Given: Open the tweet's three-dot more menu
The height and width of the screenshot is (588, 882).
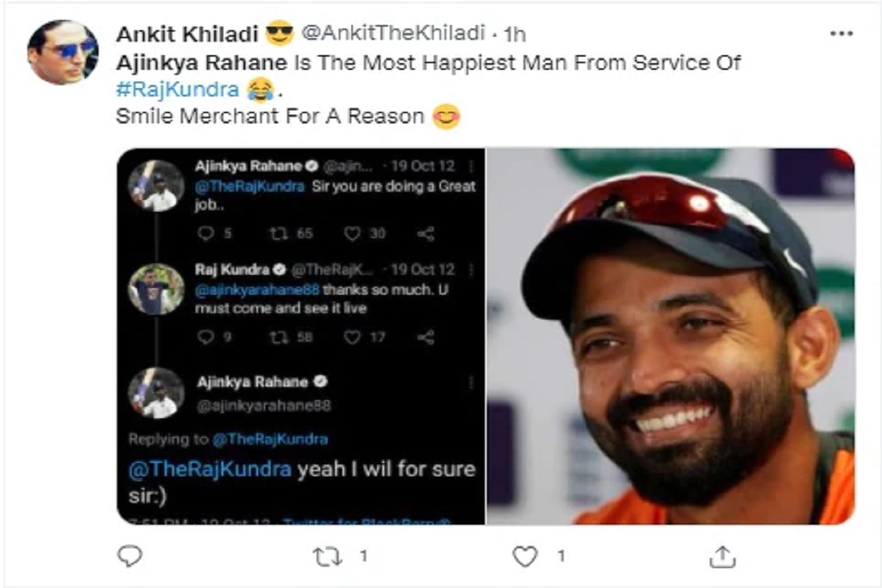Looking at the screenshot, I should coord(841,34).
